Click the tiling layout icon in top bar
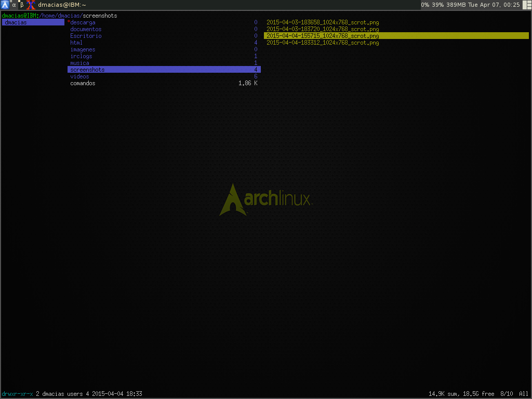 click(x=527, y=5)
